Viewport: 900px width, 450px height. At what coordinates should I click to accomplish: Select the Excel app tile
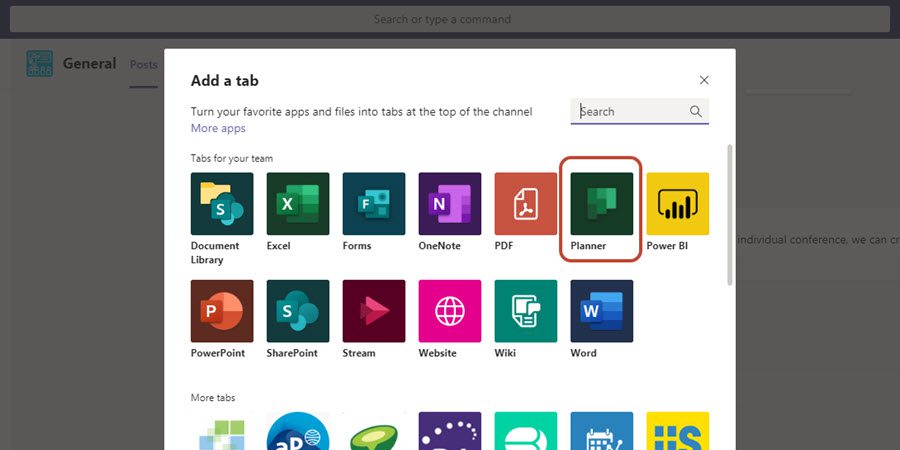(x=298, y=204)
